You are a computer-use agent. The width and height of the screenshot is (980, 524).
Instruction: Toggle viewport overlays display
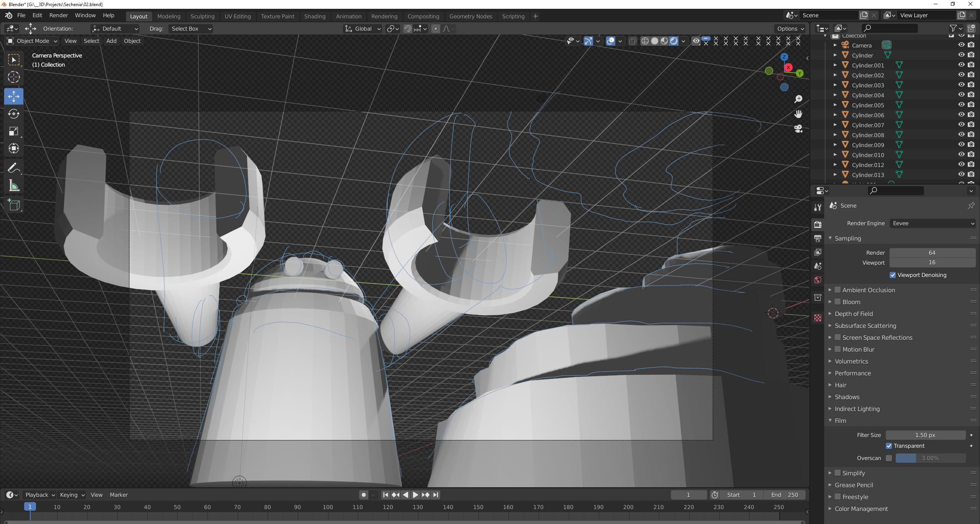[x=611, y=41]
